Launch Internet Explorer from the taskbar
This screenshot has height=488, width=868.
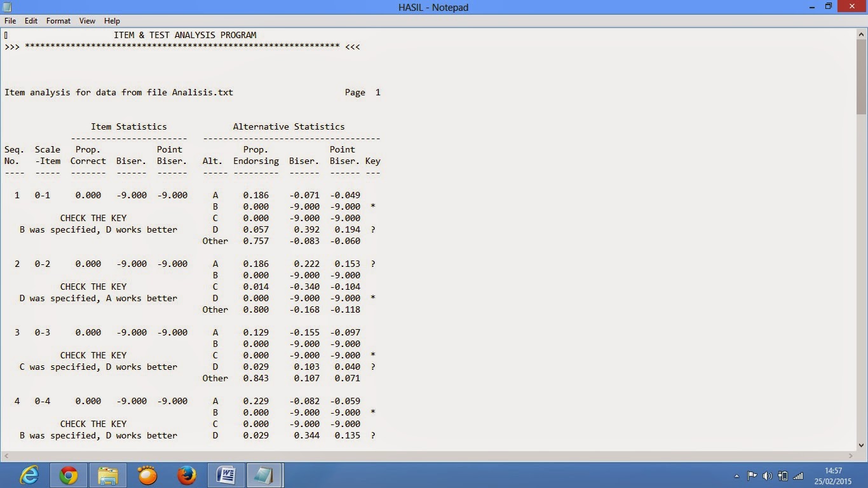(29, 475)
